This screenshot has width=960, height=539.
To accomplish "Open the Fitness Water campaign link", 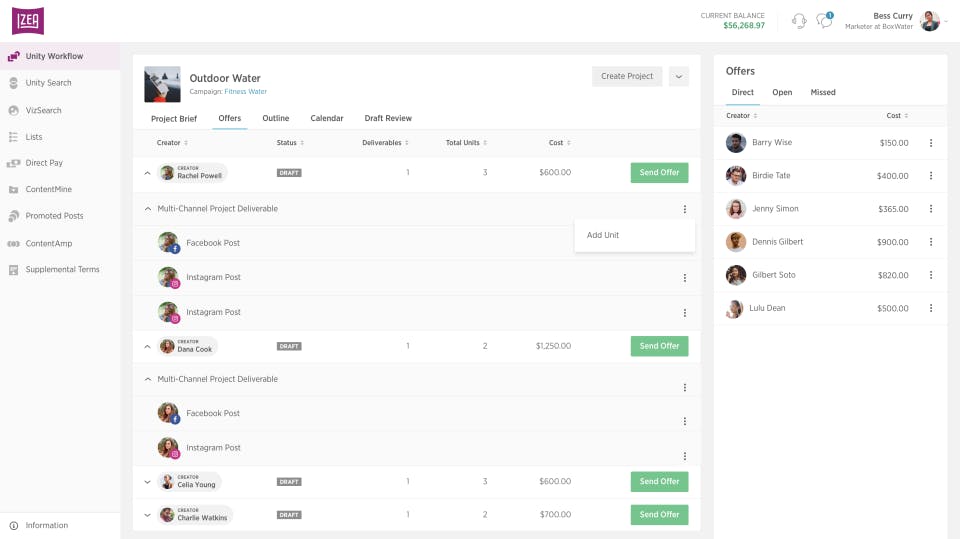I will click(246, 92).
